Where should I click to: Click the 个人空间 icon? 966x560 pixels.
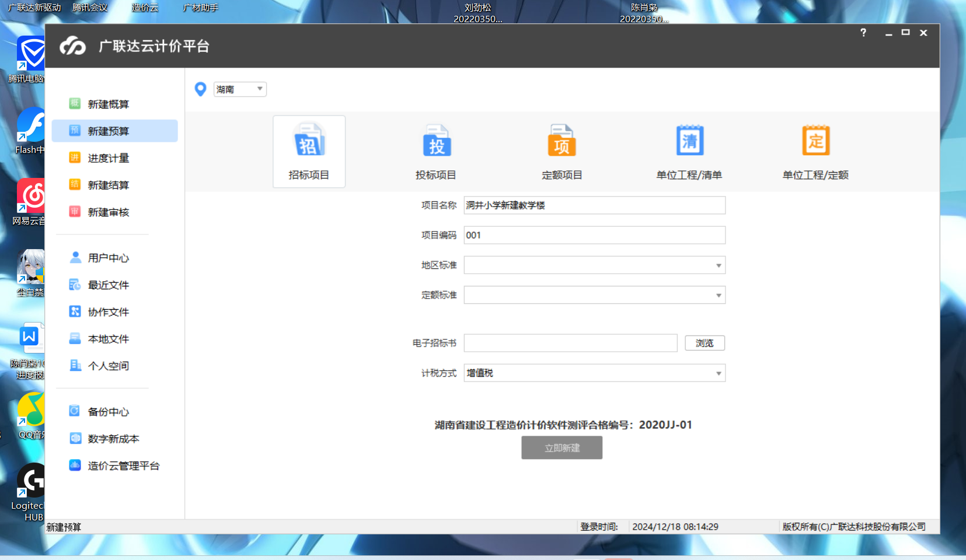[75, 365]
